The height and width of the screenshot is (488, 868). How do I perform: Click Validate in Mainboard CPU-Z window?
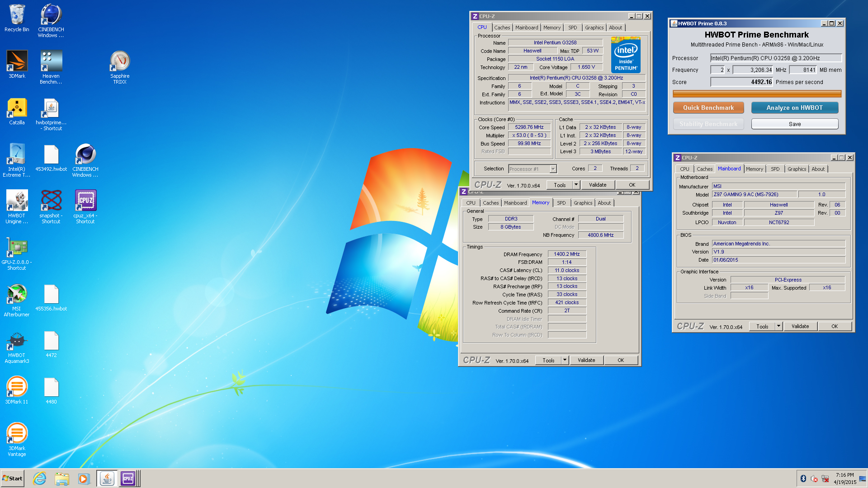click(800, 326)
